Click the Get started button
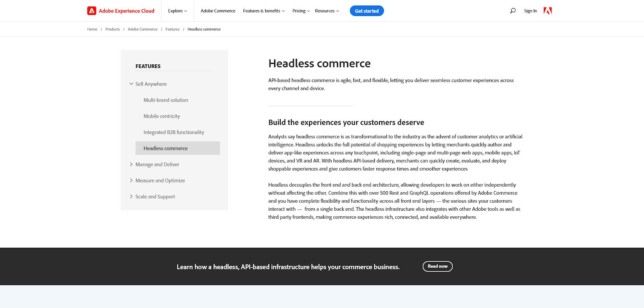The image size is (644, 308). pos(367,11)
